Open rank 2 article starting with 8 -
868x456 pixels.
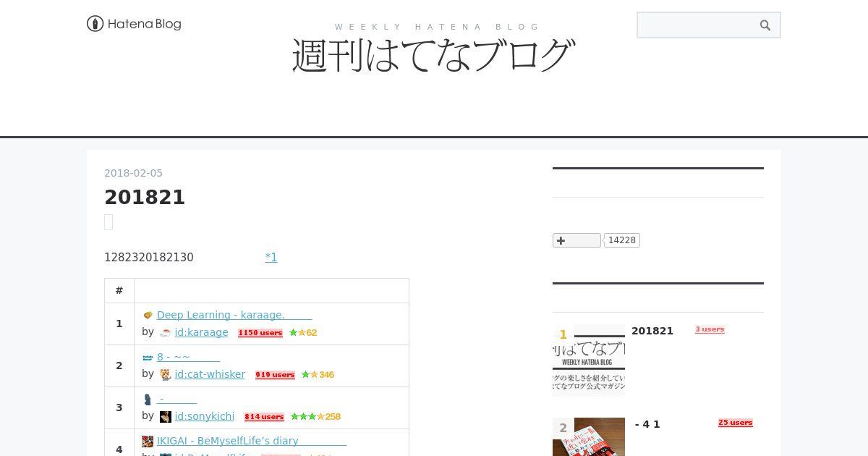click(188, 357)
